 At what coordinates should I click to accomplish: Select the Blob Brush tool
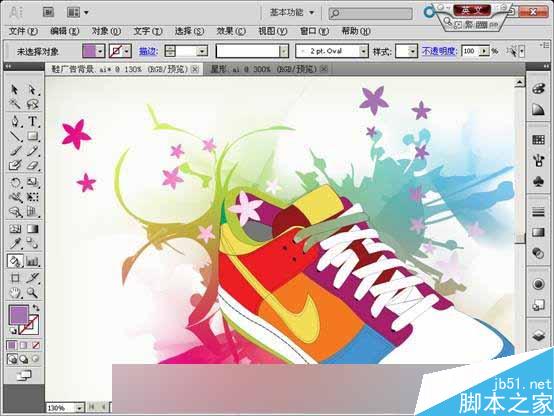(x=15, y=165)
